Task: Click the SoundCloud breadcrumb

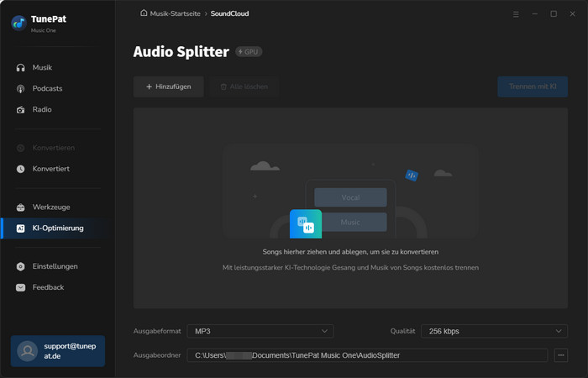Action: tap(229, 13)
